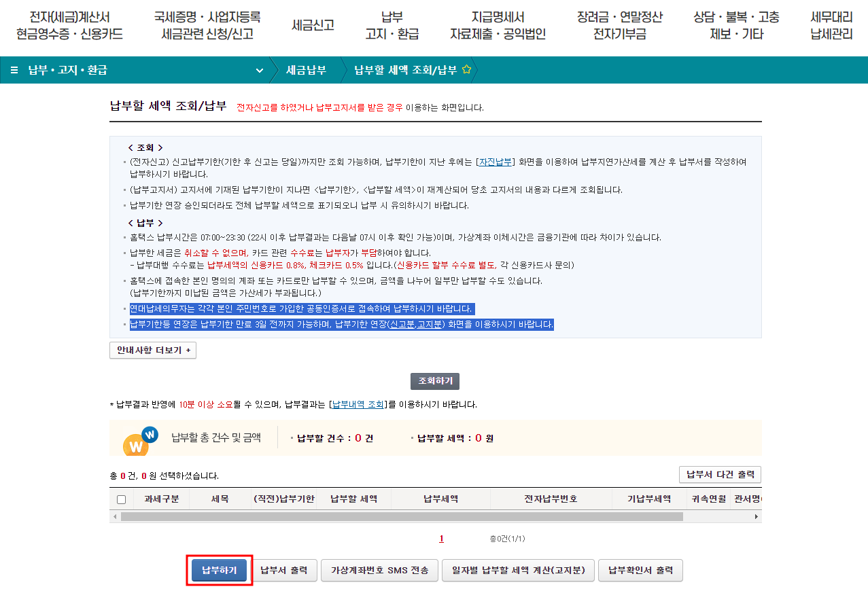This screenshot has height=591, width=868.
Task: Toggle the favorite star next to 납부할 세액 조회/납부
Action: click(x=466, y=70)
